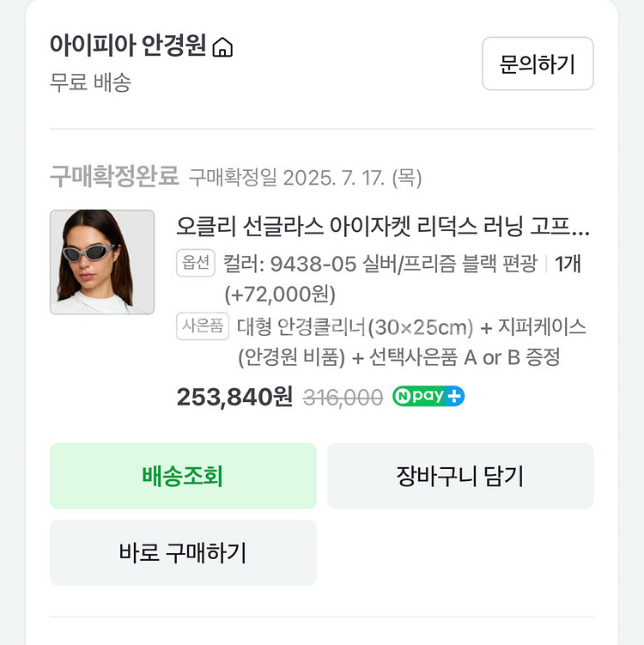Click the 사은품 label badge
Image resolution: width=644 pixels, height=645 pixels.
pos(203,326)
